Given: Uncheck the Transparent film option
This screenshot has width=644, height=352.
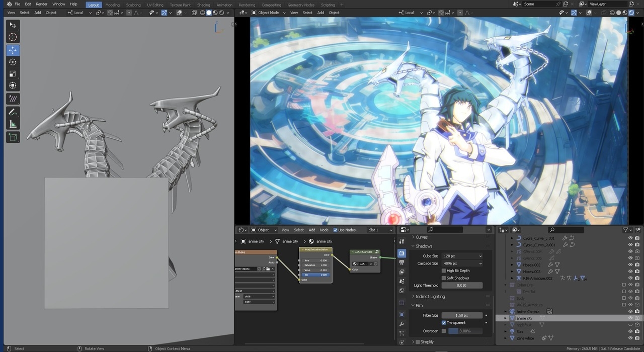Looking at the screenshot, I should pos(444,322).
